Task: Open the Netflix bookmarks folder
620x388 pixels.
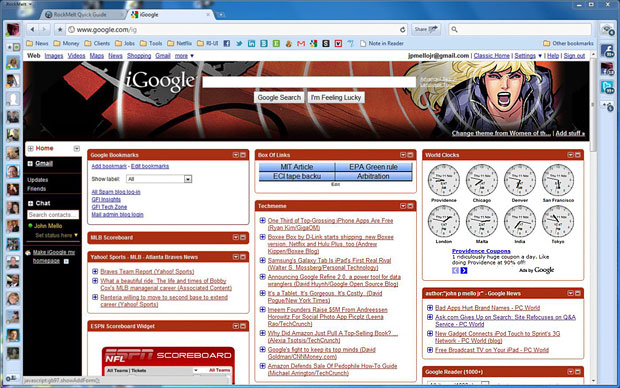Action: [x=180, y=44]
